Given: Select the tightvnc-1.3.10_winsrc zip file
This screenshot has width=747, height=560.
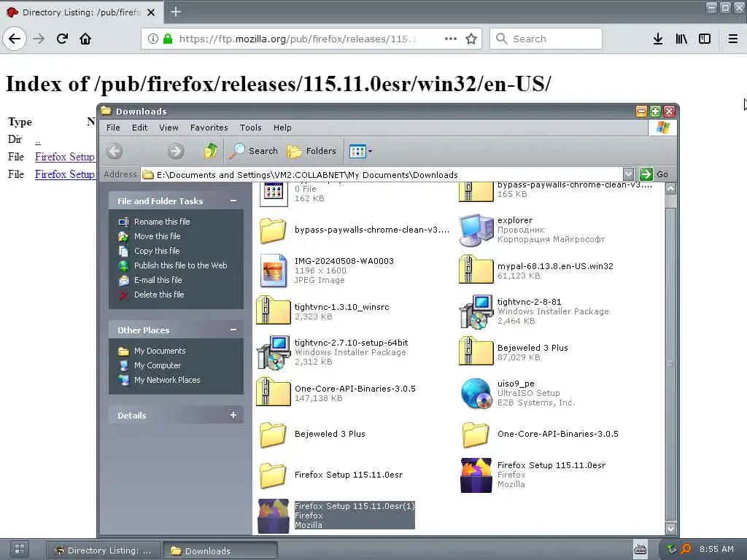Looking at the screenshot, I should [x=323, y=311].
